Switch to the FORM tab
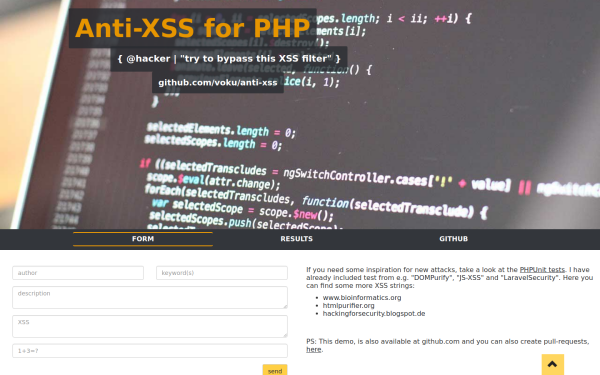This screenshot has height=375, width=600. coord(143,239)
